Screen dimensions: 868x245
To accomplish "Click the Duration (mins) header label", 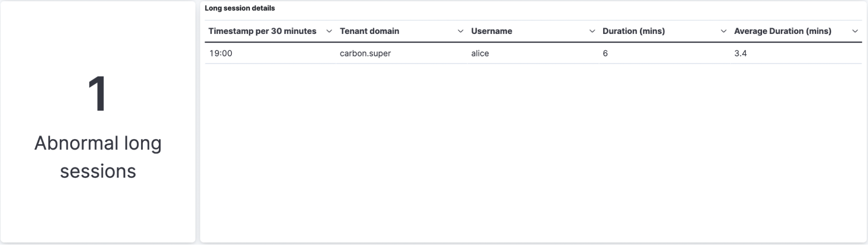I will click(634, 31).
